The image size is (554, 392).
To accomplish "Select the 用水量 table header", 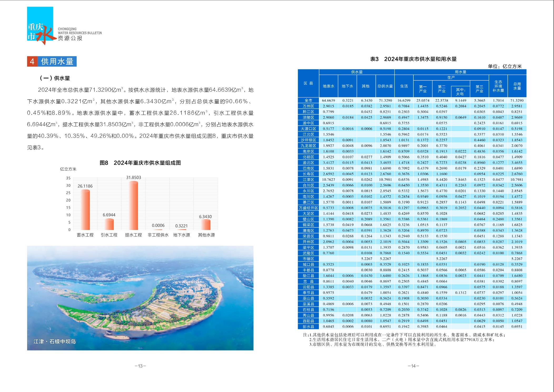I will [x=460, y=72].
